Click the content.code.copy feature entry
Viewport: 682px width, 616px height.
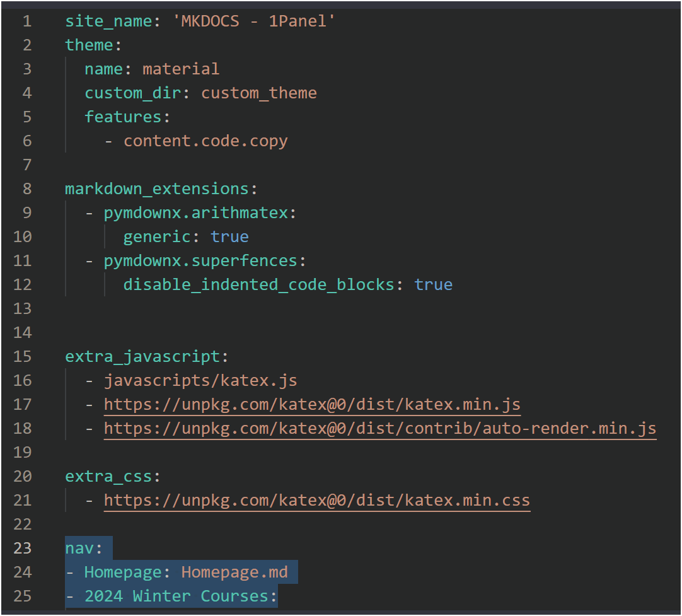205,141
